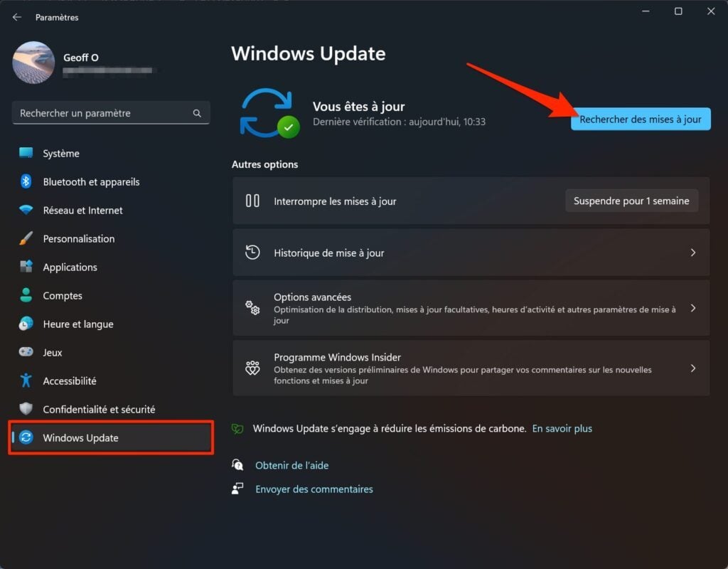Click the green leaf carbon emissions icon
The height and width of the screenshot is (569, 728).
point(237,428)
